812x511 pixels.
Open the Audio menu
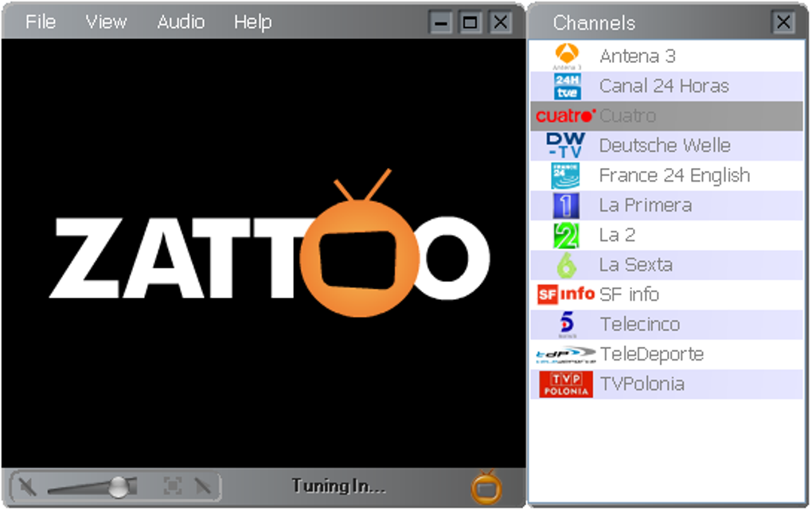(181, 21)
